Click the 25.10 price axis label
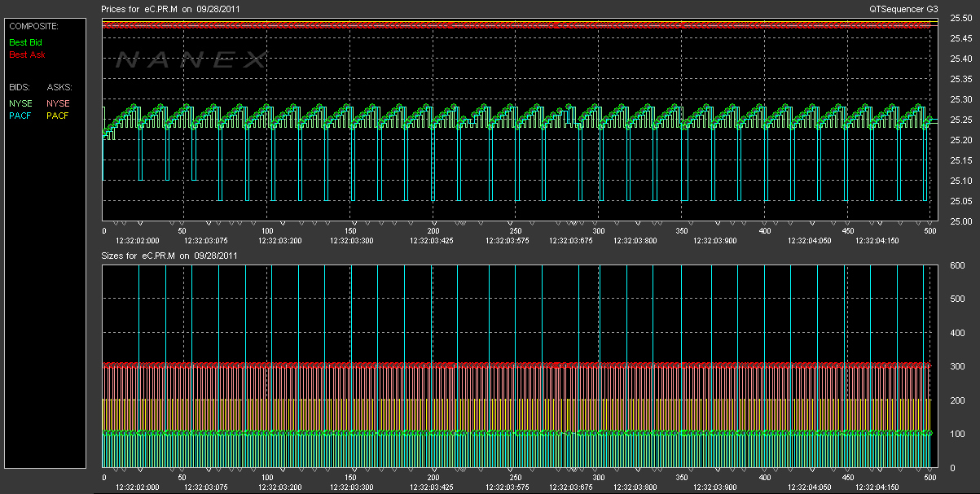 960,181
